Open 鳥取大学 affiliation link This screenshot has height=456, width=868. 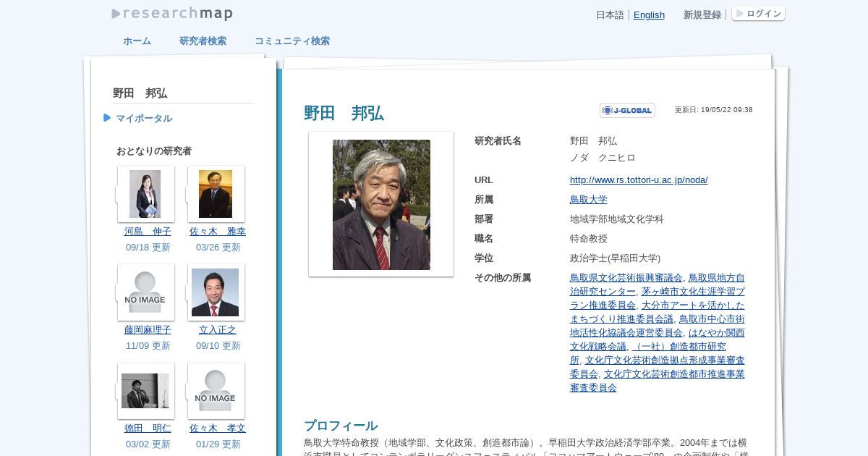(x=589, y=200)
